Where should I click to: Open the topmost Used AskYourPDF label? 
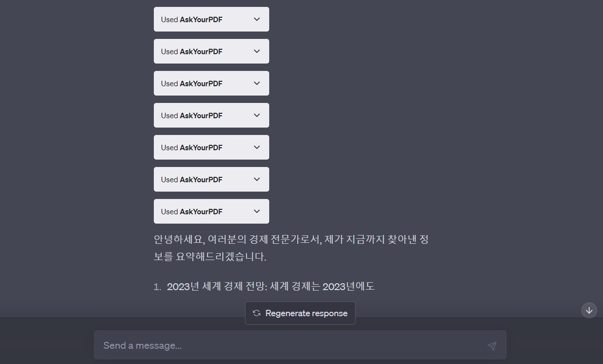pyautogui.click(x=191, y=20)
